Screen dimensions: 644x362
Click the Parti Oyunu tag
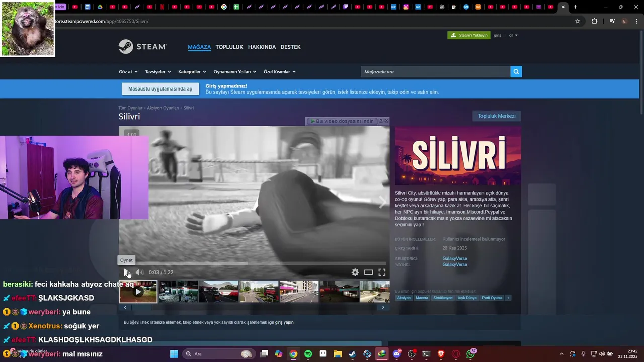tap(492, 298)
